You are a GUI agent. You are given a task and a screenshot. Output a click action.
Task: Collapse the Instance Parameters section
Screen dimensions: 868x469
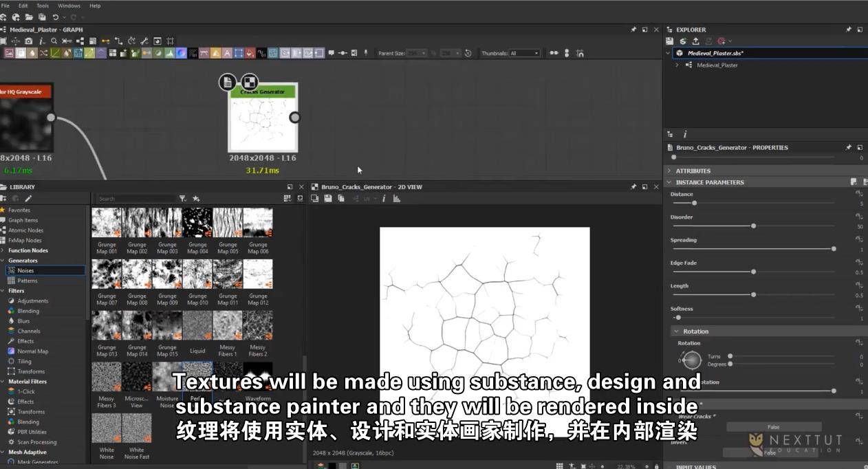pos(669,182)
